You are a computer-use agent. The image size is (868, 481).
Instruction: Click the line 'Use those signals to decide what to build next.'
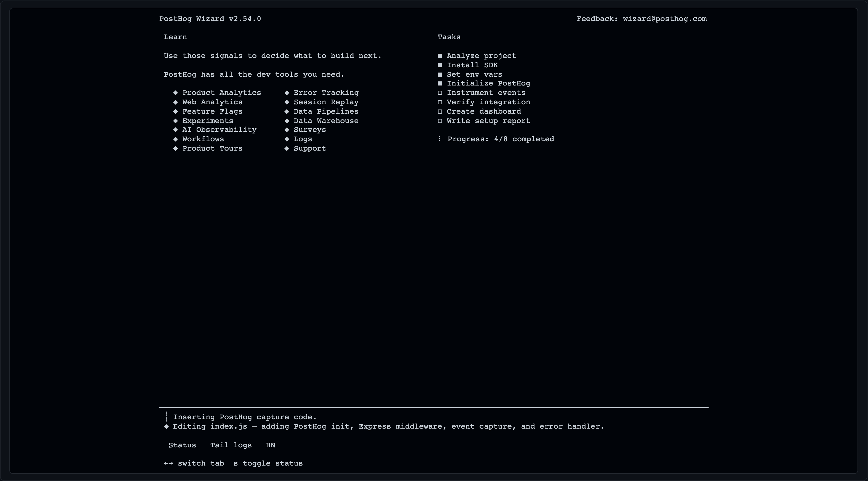[x=272, y=56]
